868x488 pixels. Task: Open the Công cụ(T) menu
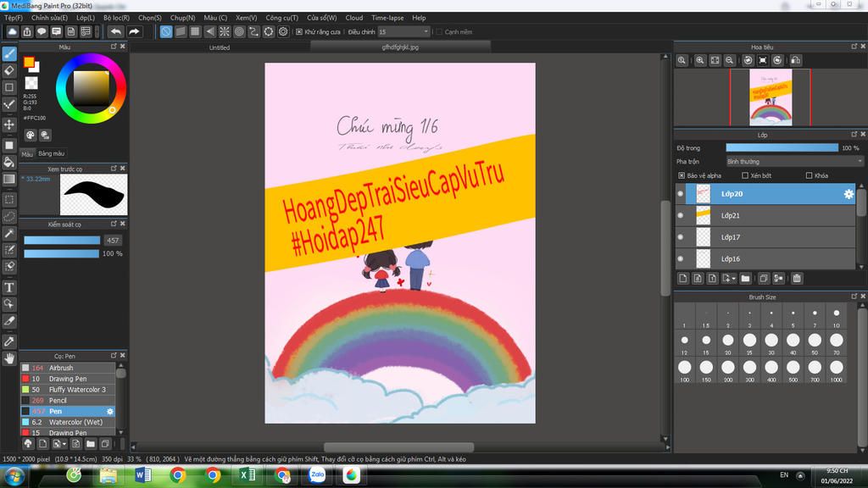point(281,18)
